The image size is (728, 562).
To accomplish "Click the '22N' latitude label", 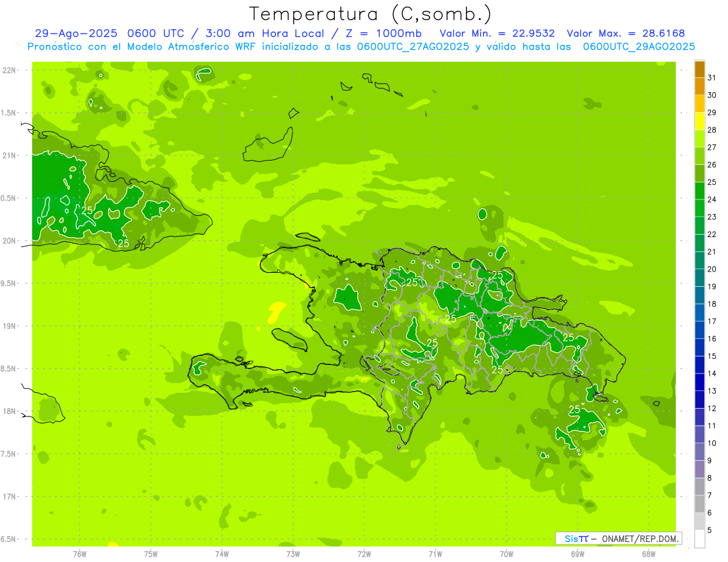I will click(10, 70).
